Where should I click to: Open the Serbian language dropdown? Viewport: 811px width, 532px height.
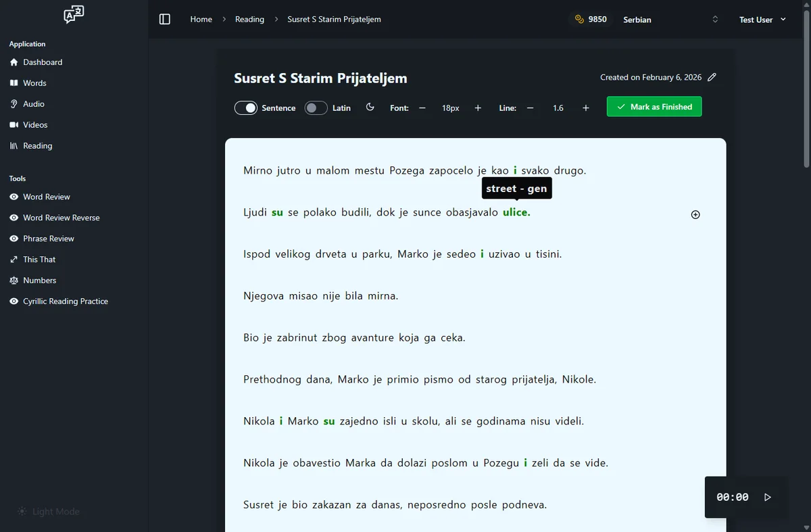670,20
